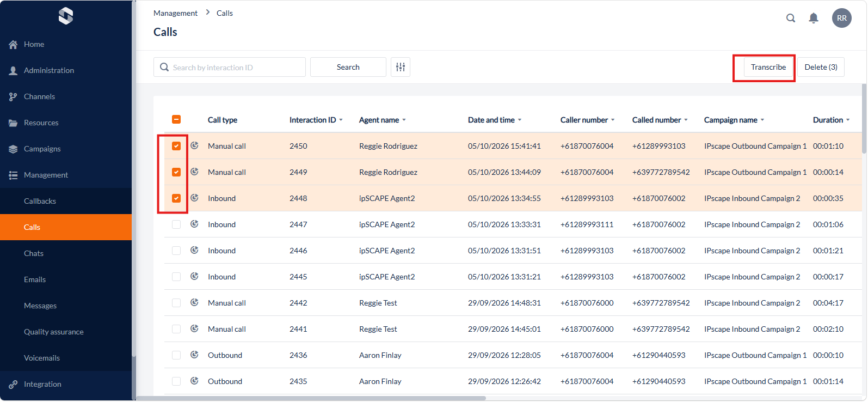Click the history icon for call 2450
The image size is (868, 402).
pos(194,145)
